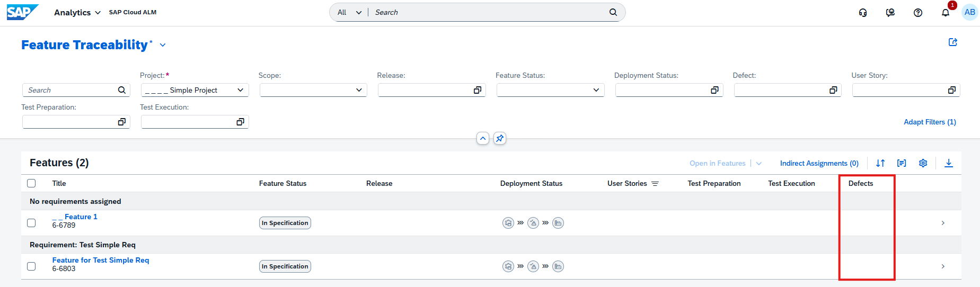Click the SAP logo
Screen dimensions: 980x287
(22, 12)
